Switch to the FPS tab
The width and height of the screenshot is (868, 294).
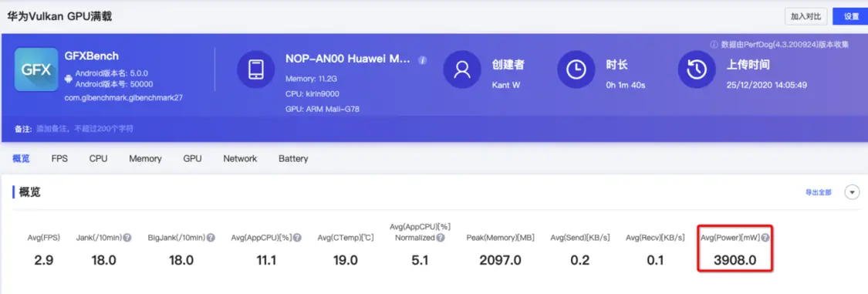[59, 159]
